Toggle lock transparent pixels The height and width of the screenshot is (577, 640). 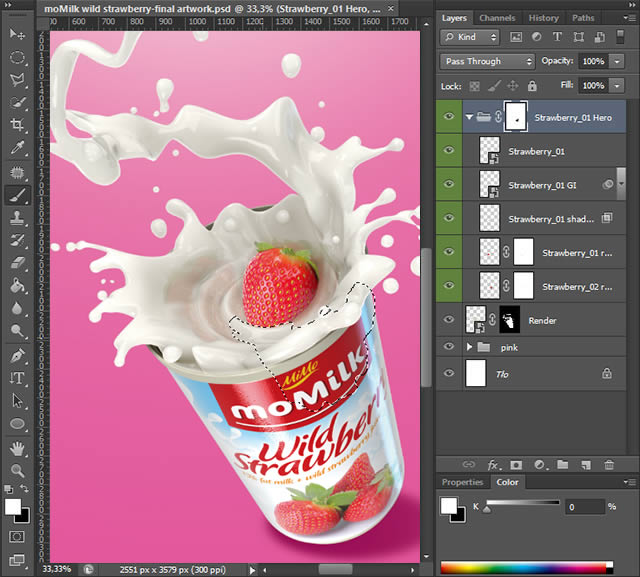tap(474, 86)
